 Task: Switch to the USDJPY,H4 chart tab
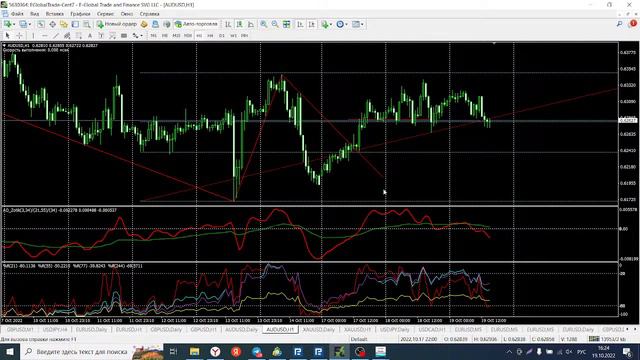55,329
